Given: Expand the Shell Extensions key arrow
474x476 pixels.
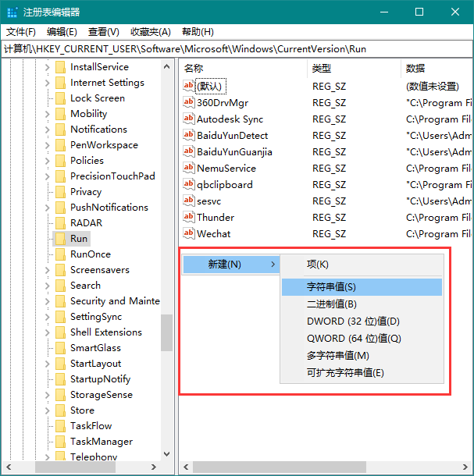Looking at the screenshot, I should coord(48,332).
